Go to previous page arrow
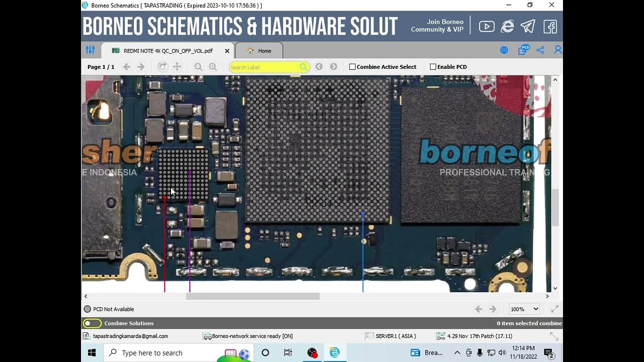The height and width of the screenshot is (362, 644). coord(127,67)
